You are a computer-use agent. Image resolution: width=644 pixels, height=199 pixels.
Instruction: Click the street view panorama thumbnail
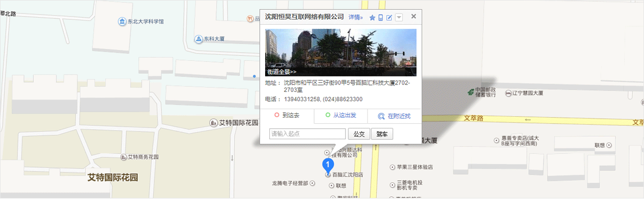click(341, 52)
